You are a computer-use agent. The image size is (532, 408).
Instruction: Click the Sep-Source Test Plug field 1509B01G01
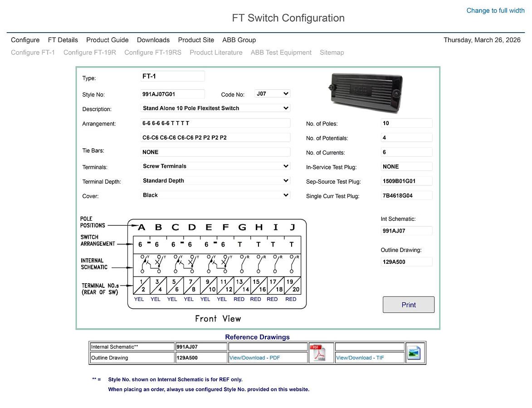coord(406,181)
